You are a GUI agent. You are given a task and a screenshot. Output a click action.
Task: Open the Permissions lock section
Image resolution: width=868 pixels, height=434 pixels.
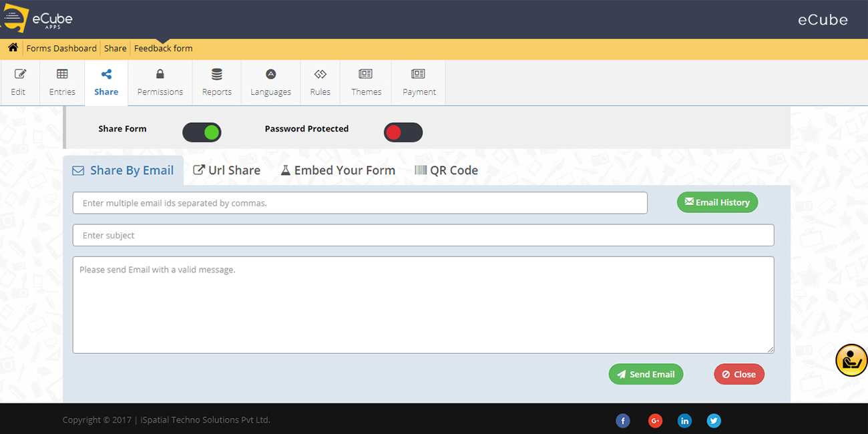[x=160, y=83]
